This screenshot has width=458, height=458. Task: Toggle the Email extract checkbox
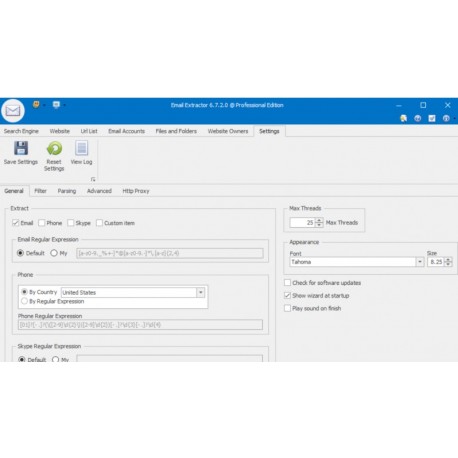pos(15,223)
